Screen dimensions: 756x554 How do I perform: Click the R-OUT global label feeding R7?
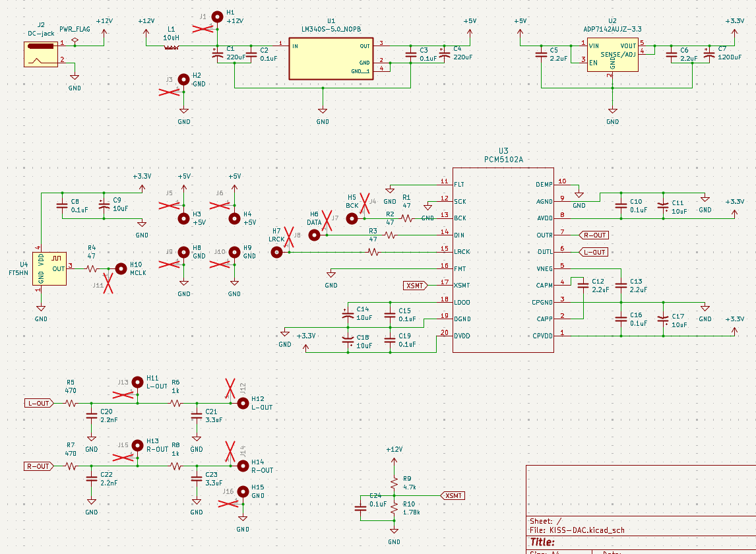pos(38,466)
